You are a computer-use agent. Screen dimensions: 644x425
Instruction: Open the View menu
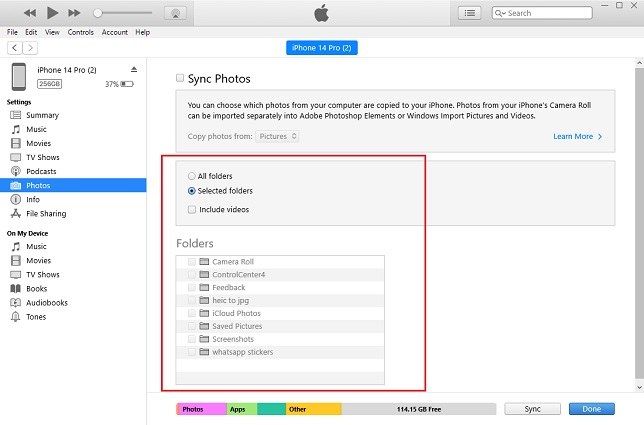pos(52,32)
